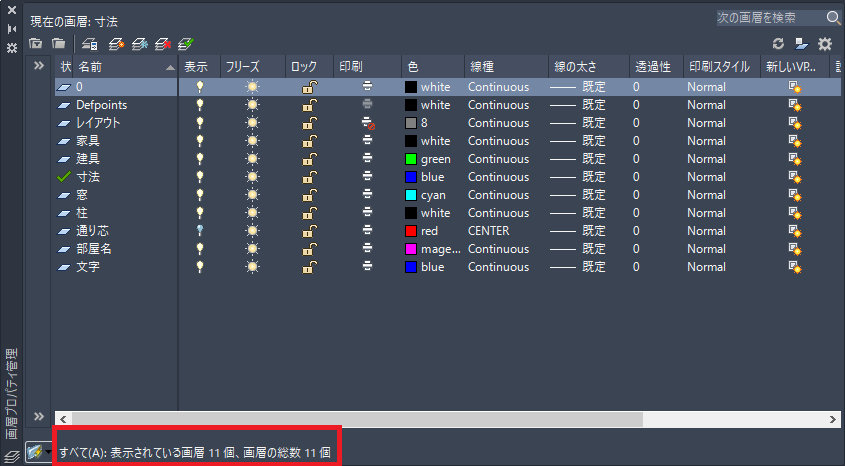The image size is (845, 466).
Task: Open New Property Filter icon
Action: (x=36, y=44)
